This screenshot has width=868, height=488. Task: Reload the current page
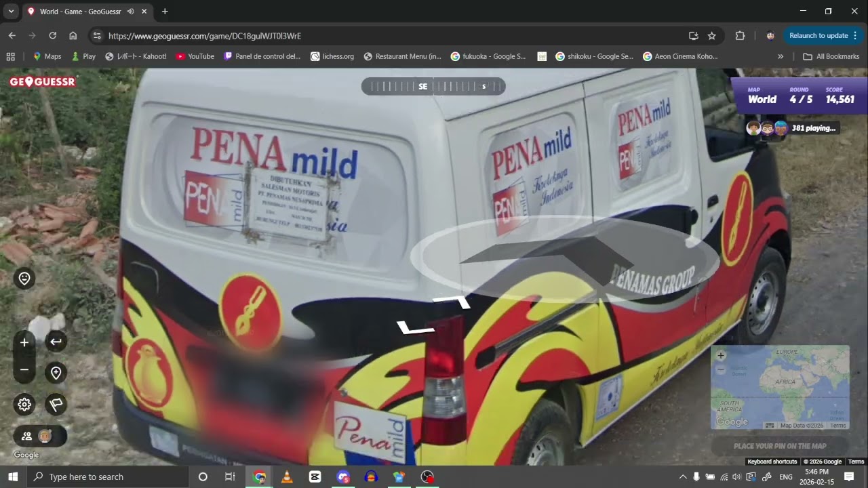point(52,35)
